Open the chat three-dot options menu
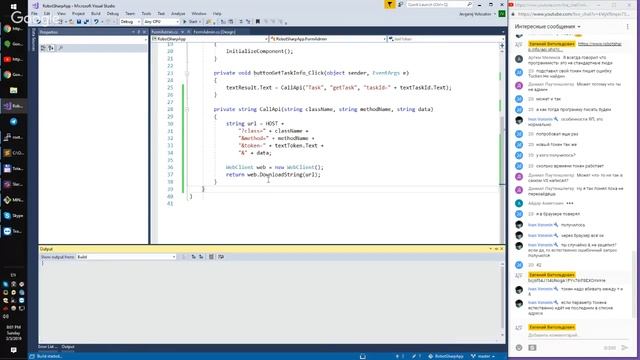Image resolution: width=640 pixels, height=360 pixels. point(627,27)
